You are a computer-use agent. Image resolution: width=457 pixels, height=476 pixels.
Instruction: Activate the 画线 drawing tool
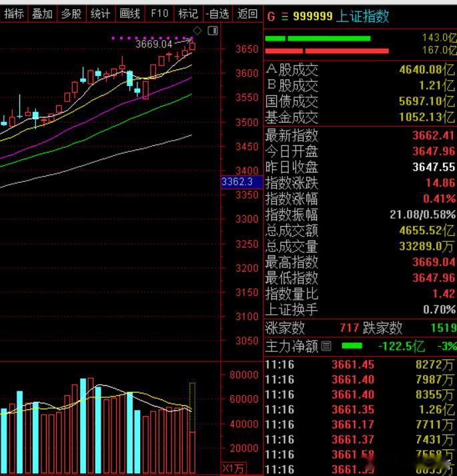(x=129, y=14)
